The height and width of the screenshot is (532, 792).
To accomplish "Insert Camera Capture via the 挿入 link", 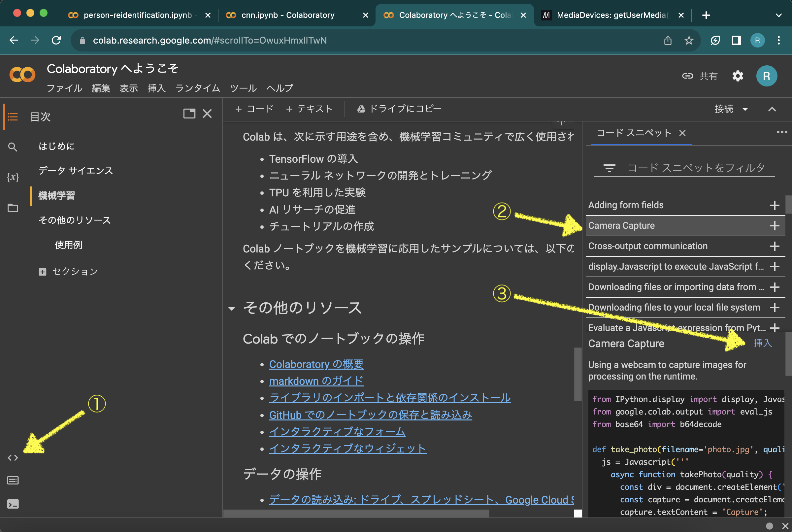I will tap(763, 343).
